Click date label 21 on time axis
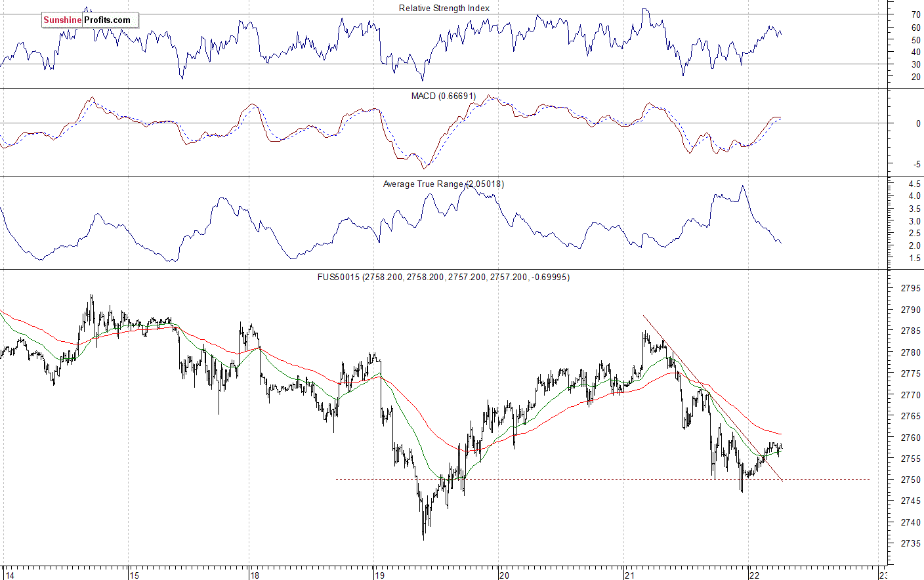924x580 pixels. (629, 575)
